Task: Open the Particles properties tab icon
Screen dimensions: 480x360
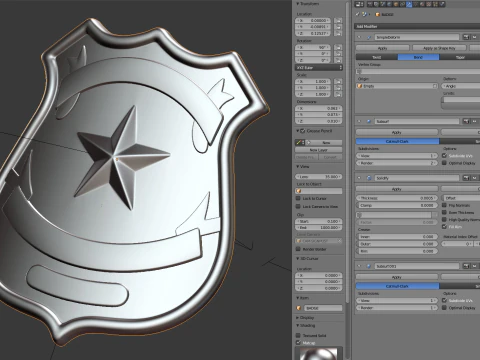Action: pos(435,4)
